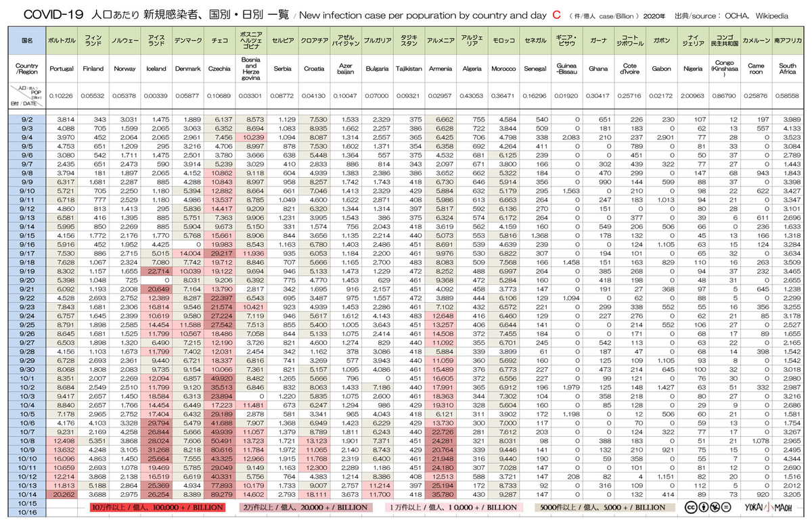Select the Cote d'Ivoire column header
Image resolution: width=812 pixels, height=522 pixels.
click(x=629, y=69)
